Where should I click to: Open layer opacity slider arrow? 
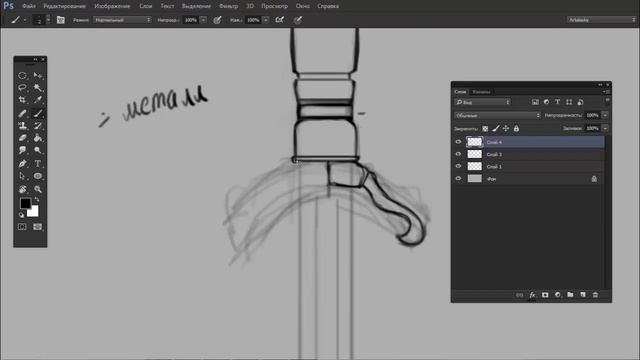[605, 116]
